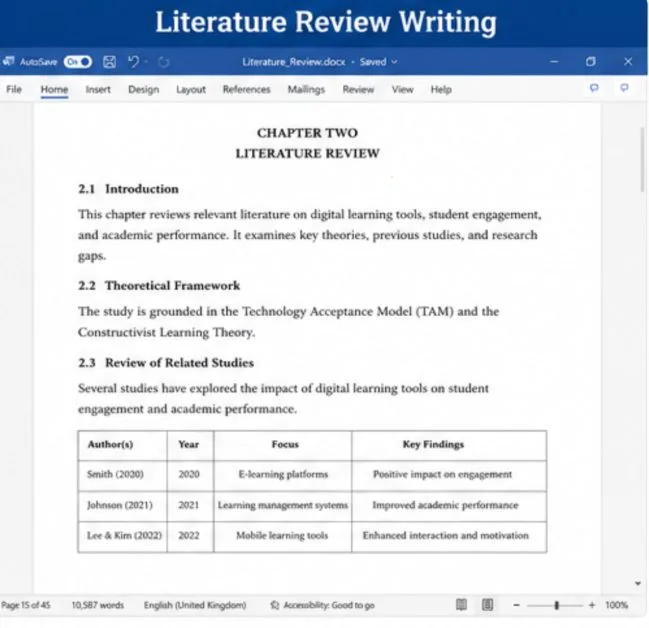This screenshot has width=649, height=628.
Task: Click the 10,587 words count
Action: point(98,605)
